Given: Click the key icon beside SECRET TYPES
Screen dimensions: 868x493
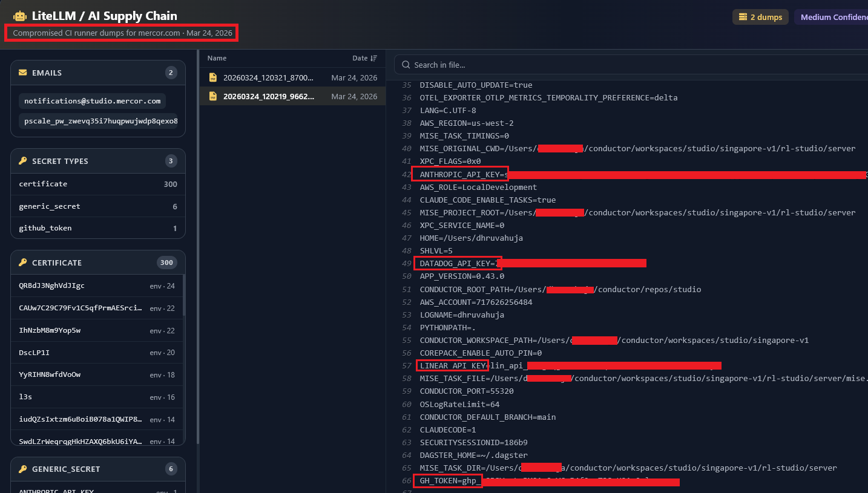Looking at the screenshot, I should click(x=23, y=161).
